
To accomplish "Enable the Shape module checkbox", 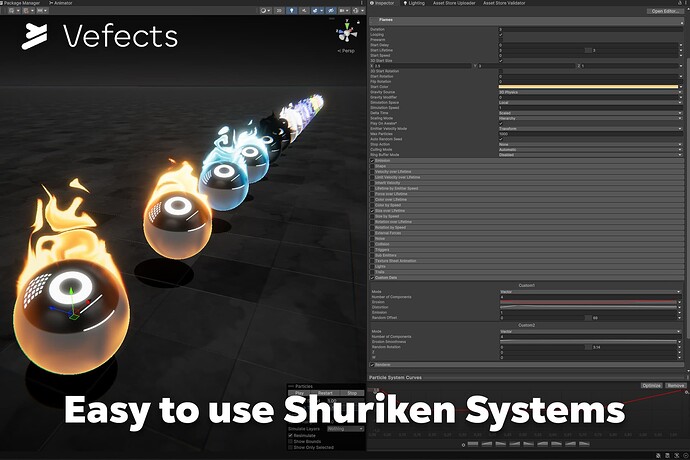I will click(x=372, y=166).
